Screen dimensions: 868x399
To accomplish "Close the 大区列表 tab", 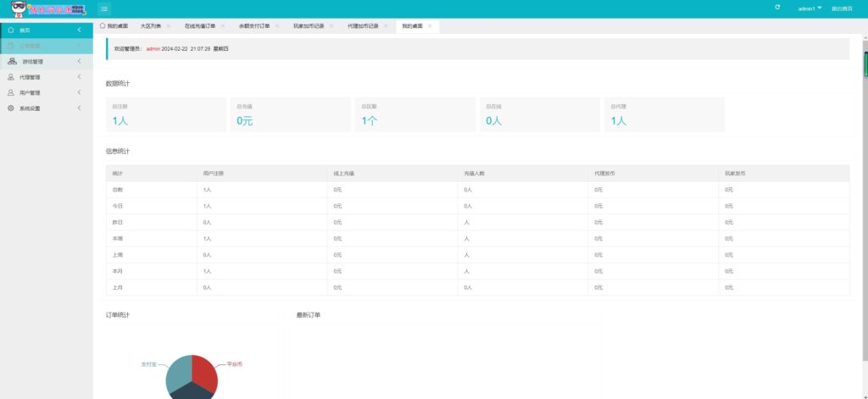I will tap(169, 26).
